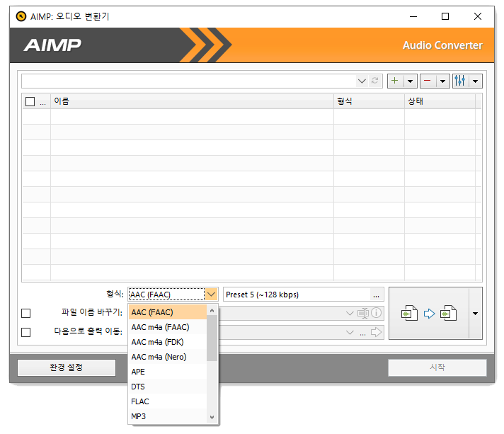This screenshot has width=504, height=434.
Task: Select AAC m4a (Nero) format
Action: click(168, 357)
